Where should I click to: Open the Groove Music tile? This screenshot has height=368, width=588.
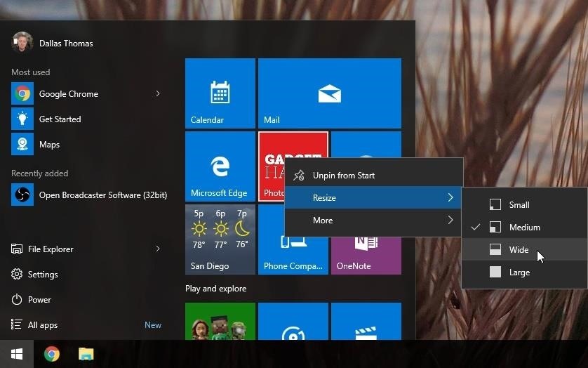coord(293,322)
